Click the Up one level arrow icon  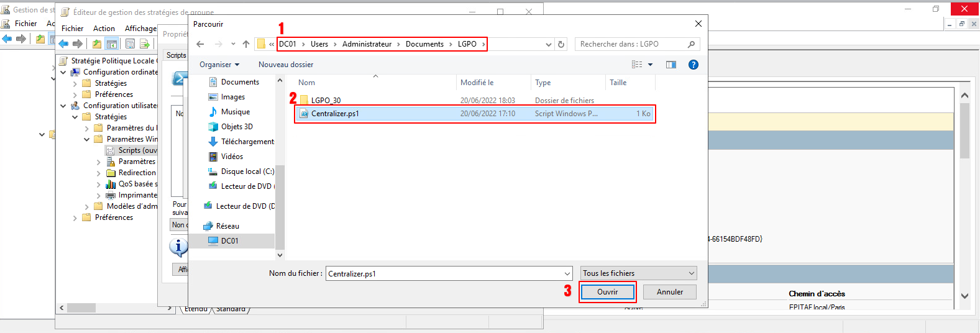[x=246, y=44]
